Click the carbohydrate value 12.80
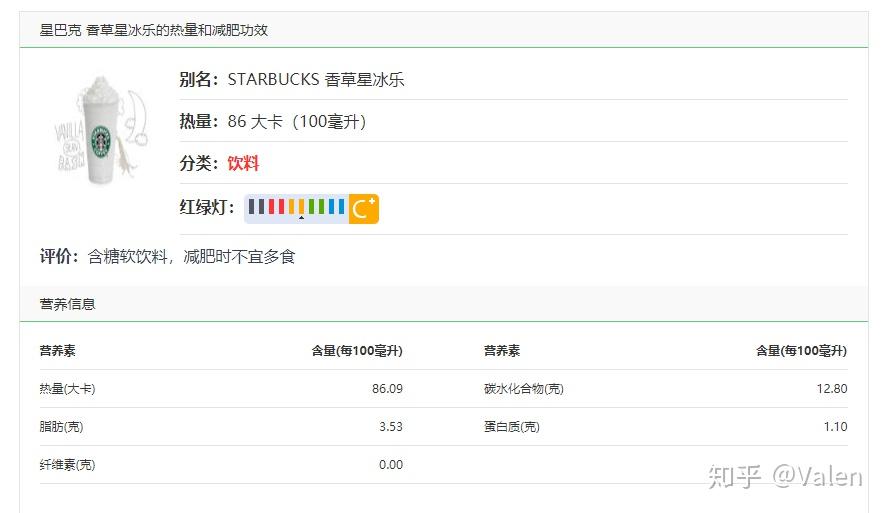Image resolution: width=886 pixels, height=513 pixels. point(832,389)
